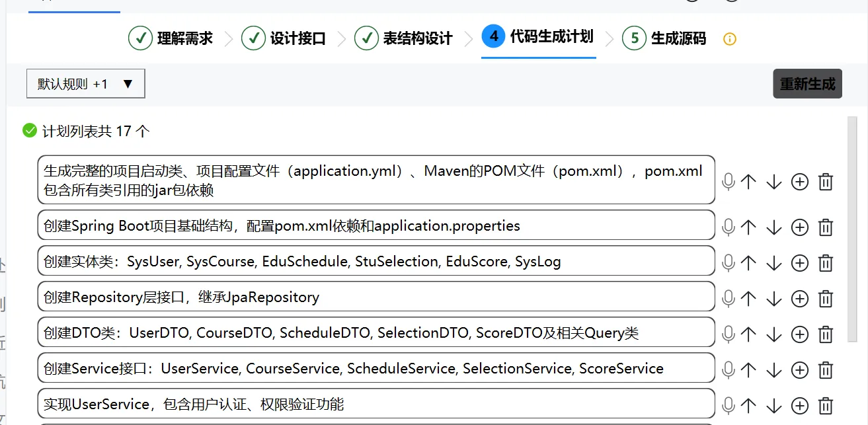This screenshot has width=868, height=425.
Task: Click microphone icon for Spring Boot row
Action: 728,227
